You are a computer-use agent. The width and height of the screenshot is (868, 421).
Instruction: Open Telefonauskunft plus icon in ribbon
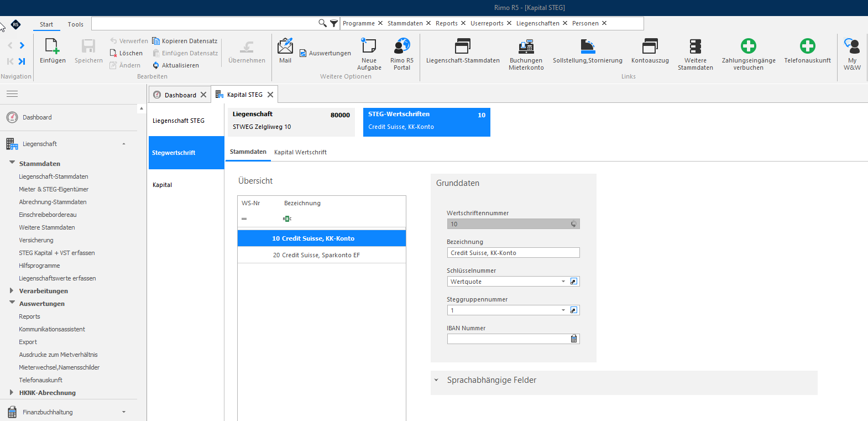pyautogui.click(x=807, y=46)
